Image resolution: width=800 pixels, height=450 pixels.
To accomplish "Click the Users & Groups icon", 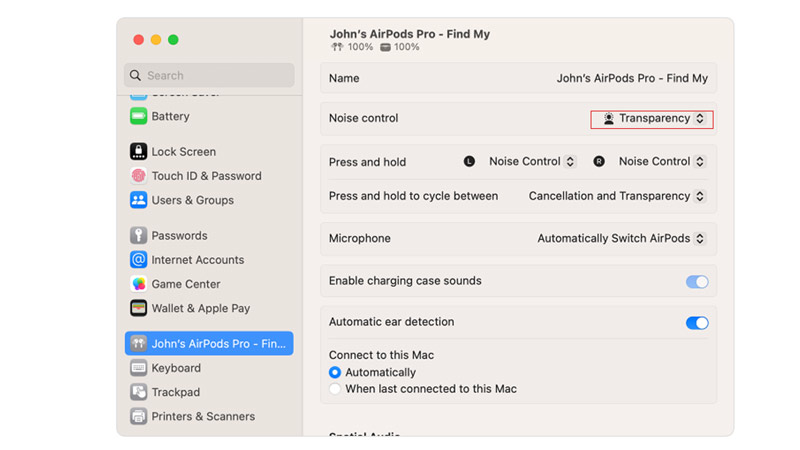I will pos(138,200).
